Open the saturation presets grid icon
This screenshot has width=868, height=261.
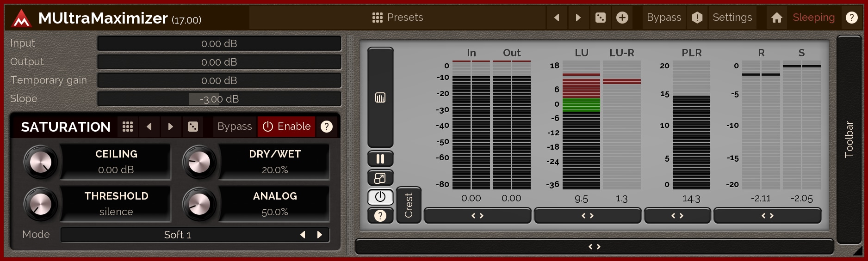(128, 127)
